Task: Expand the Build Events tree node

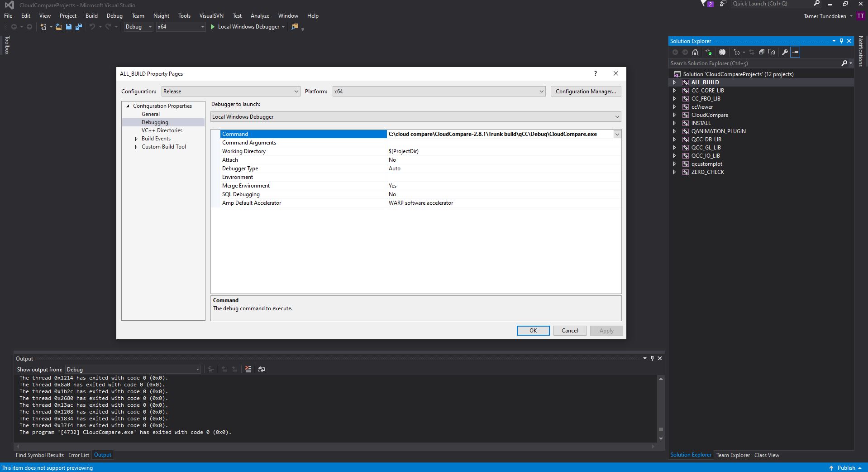Action: [136, 139]
